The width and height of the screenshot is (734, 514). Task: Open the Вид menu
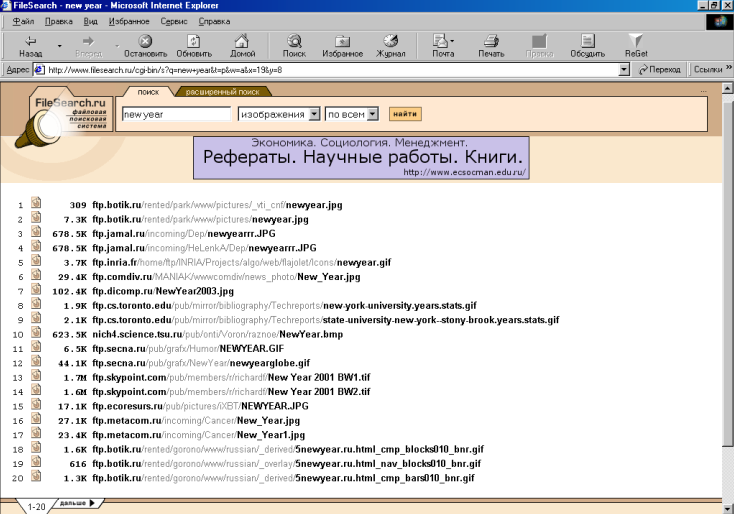[90, 22]
